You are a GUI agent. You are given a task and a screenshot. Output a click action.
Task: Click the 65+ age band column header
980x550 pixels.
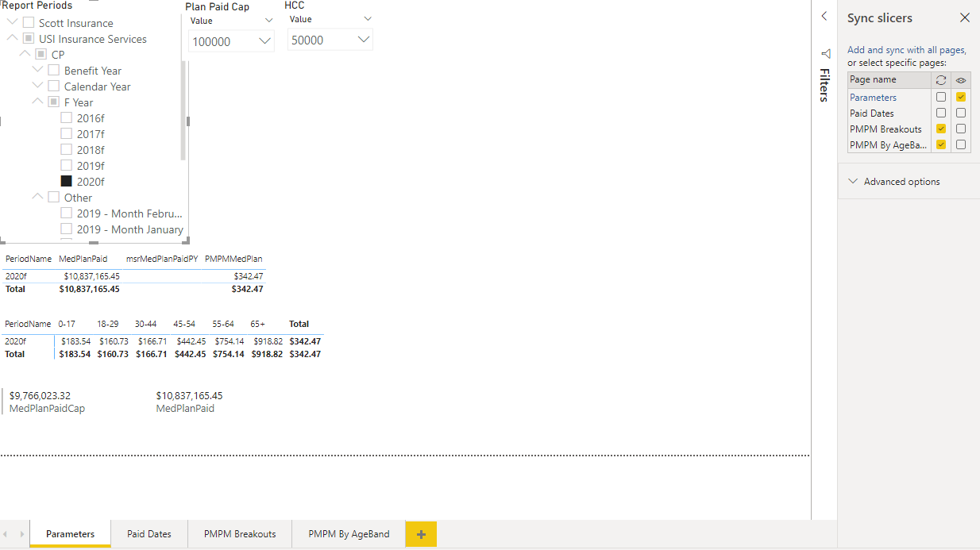258,324
